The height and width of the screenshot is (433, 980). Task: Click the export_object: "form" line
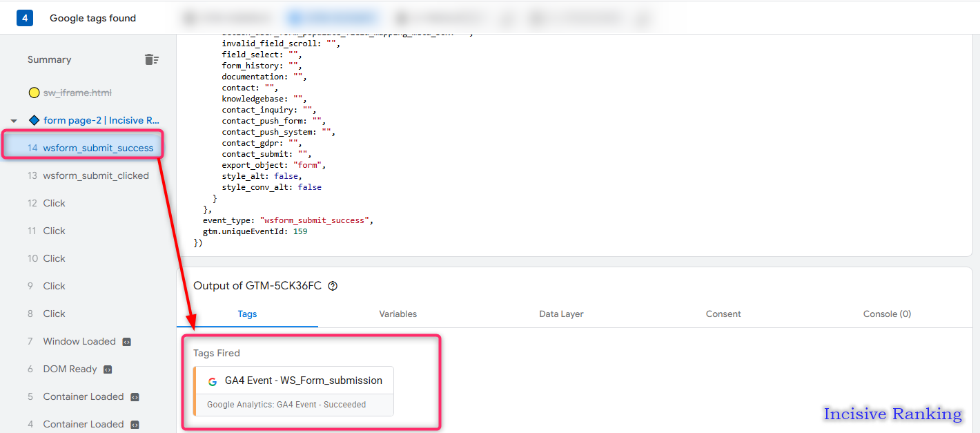273,165
